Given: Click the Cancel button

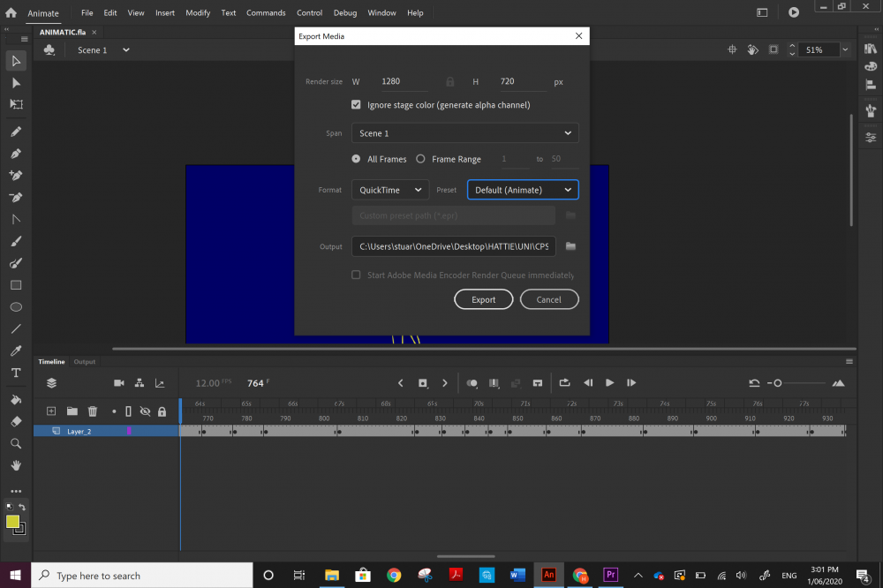Looking at the screenshot, I should (548, 299).
